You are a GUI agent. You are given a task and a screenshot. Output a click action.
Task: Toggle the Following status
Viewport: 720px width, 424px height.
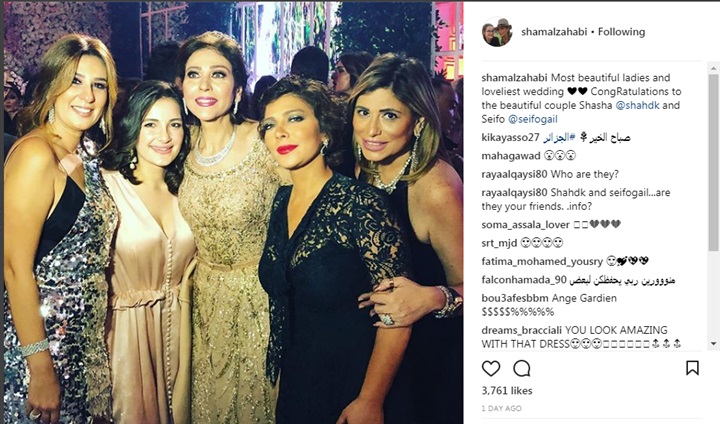coord(621,32)
